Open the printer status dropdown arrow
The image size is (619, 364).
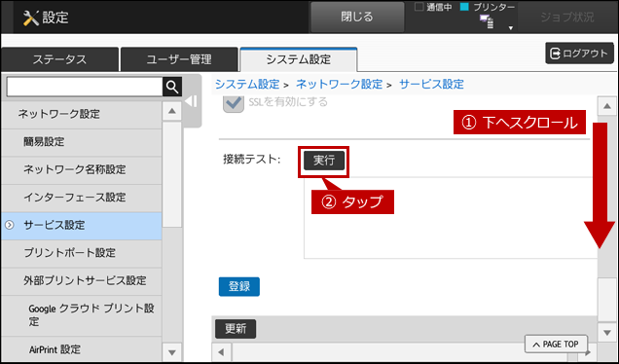click(510, 28)
